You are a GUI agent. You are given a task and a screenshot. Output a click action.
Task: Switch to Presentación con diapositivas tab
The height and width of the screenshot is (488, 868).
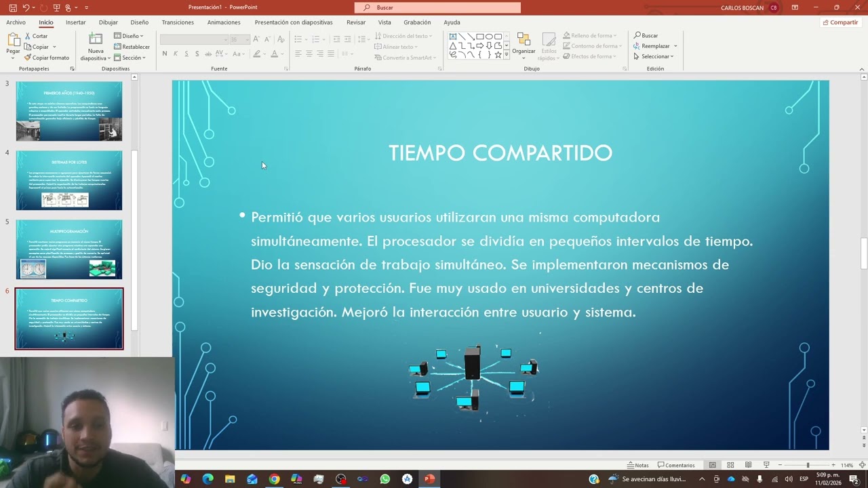[x=294, y=22]
